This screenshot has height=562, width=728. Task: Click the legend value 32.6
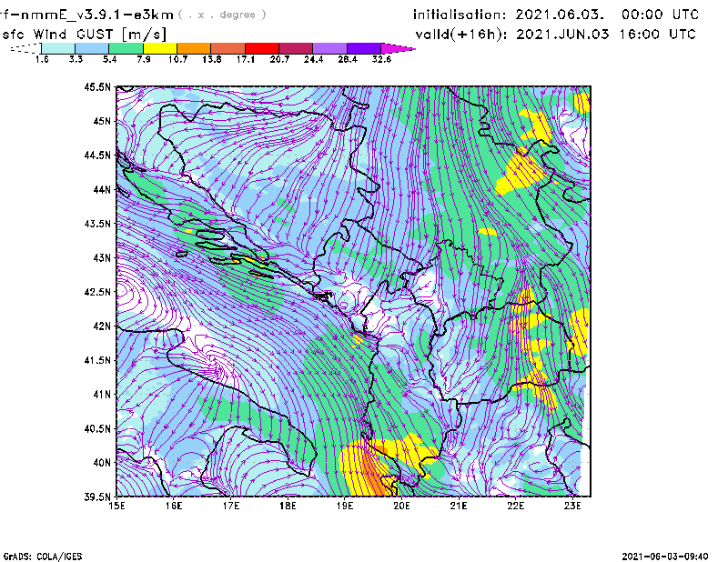click(x=381, y=59)
